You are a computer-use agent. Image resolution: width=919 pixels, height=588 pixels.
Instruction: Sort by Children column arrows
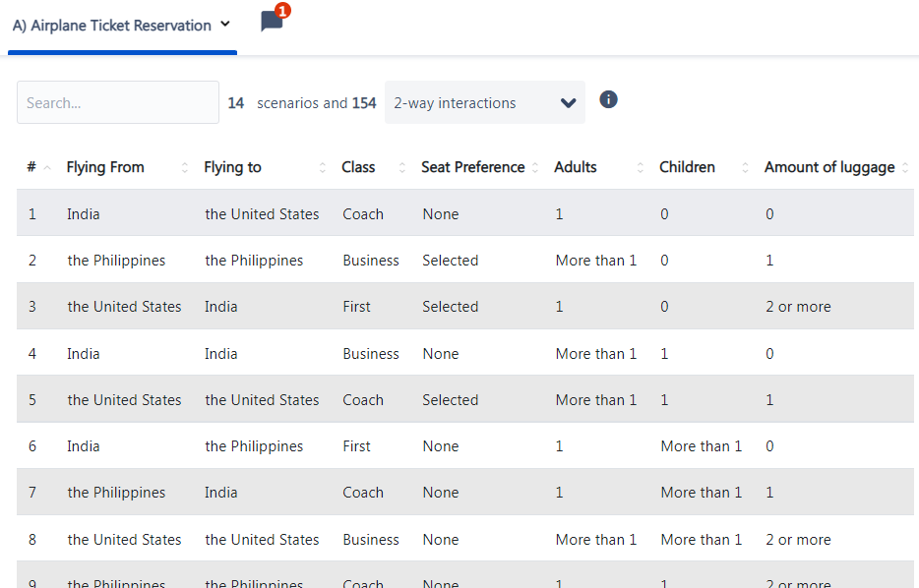745,167
